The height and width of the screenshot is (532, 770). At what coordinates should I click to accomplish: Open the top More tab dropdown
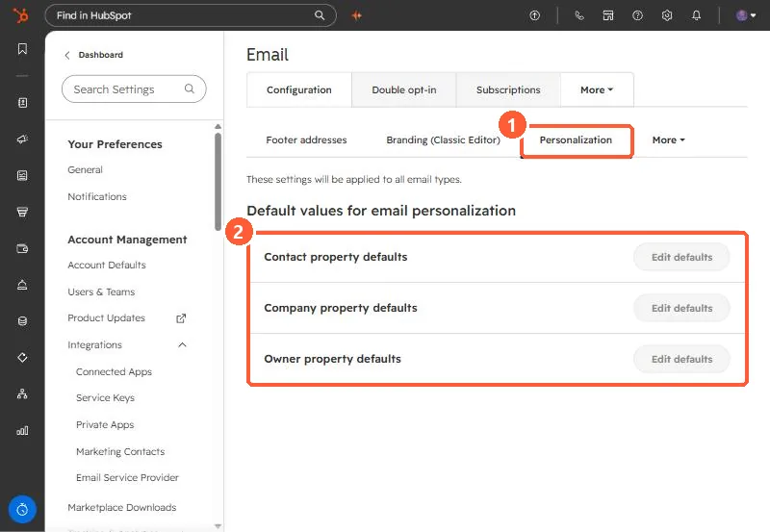tap(597, 89)
